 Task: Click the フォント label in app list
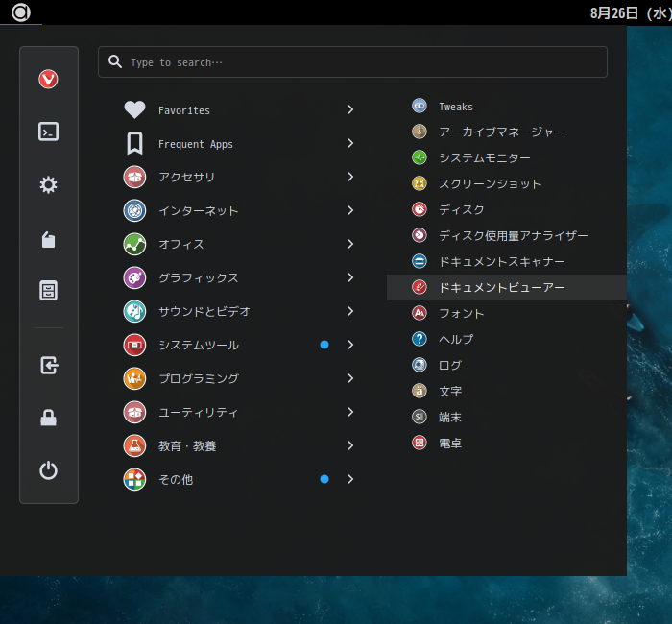462,314
